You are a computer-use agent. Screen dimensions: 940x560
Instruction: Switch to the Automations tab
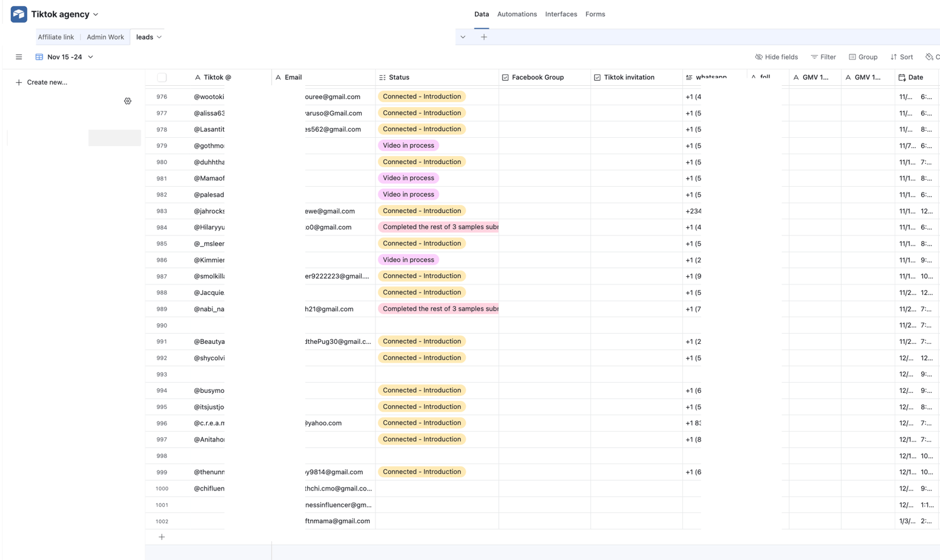coord(517,14)
